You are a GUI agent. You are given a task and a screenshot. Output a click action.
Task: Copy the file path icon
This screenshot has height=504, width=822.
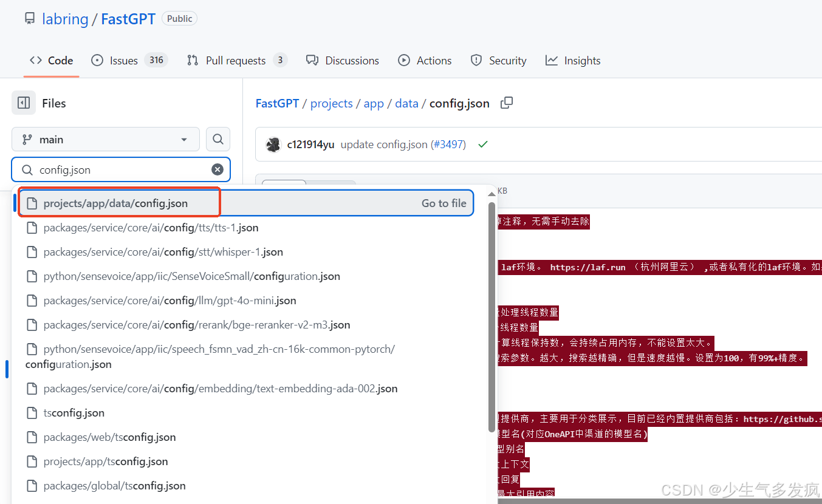pos(507,103)
